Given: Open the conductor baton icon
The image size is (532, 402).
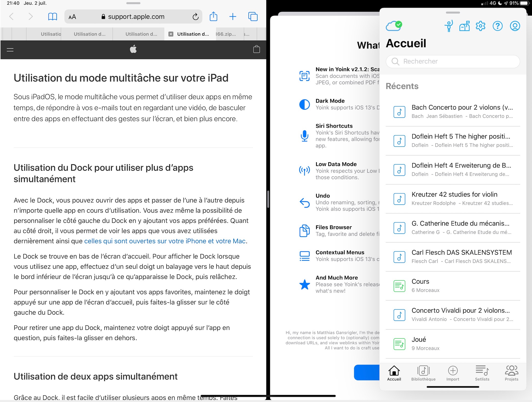Looking at the screenshot, I should click(x=449, y=26).
